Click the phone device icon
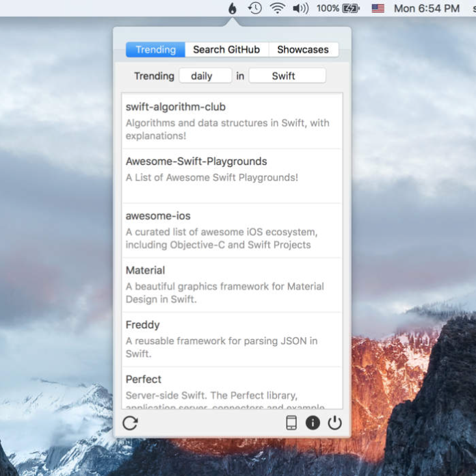 coord(291,423)
